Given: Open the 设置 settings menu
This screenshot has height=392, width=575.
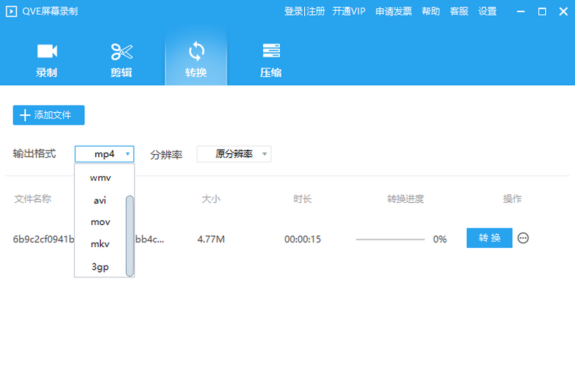Looking at the screenshot, I should click(x=487, y=12).
